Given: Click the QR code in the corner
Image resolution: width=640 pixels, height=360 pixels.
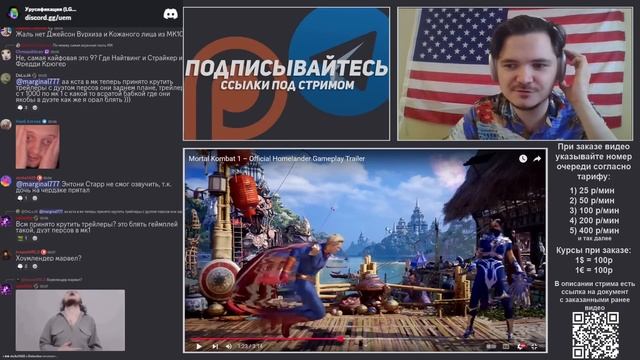Looking at the screenshot, I should [595, 335].
